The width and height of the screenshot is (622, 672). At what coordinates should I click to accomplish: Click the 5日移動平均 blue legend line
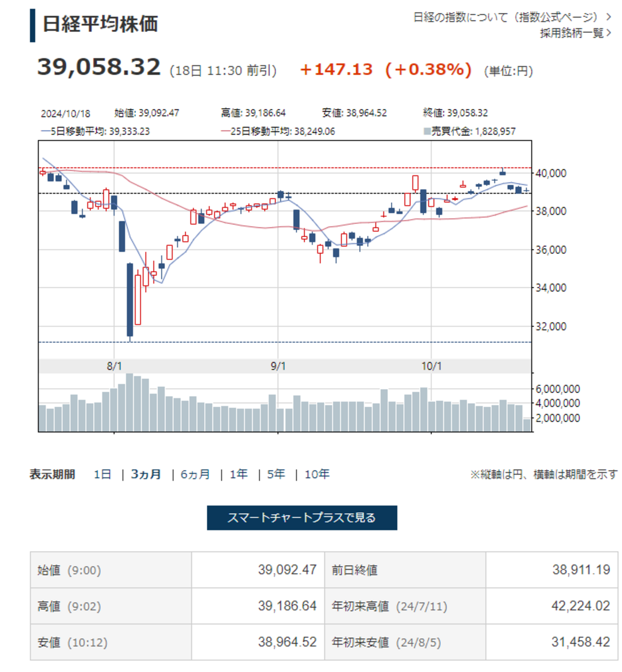point(45,131)
